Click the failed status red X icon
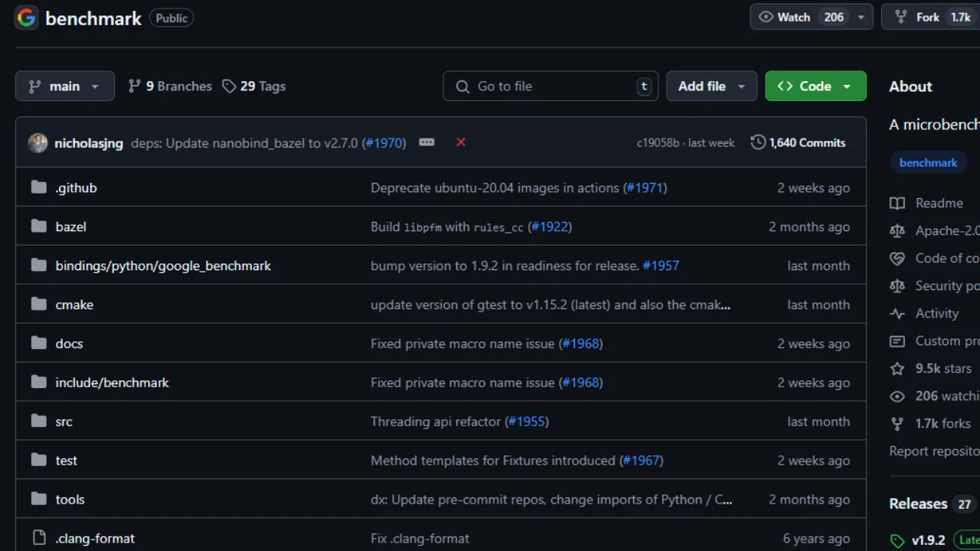Viewport: 980px width, 551px height. click(461, 142)
